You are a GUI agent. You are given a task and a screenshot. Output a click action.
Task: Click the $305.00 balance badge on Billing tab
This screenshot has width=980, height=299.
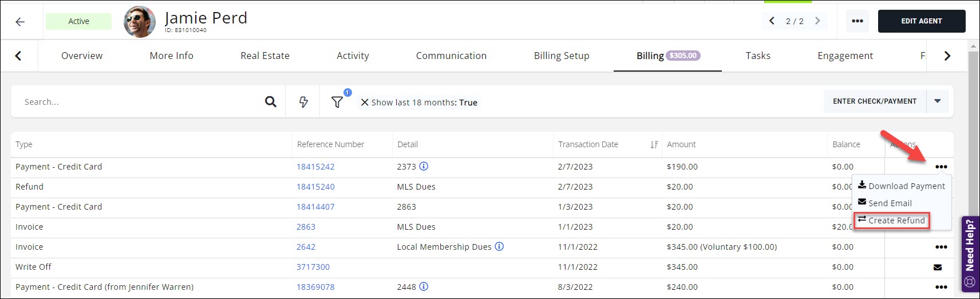(x=683, y=56)
